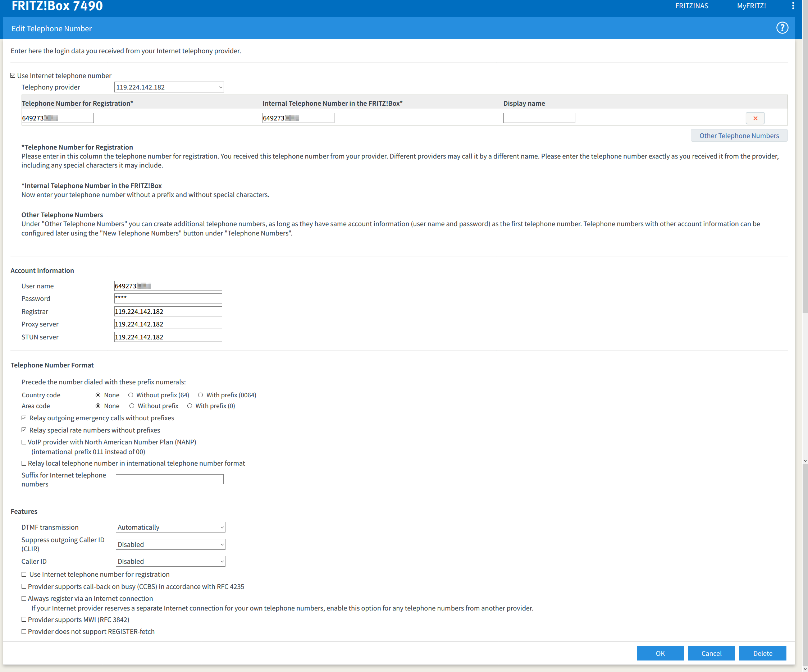Click Suffix for Internet telephone numbers field
The image size is (808, 672).
click(x=170, y=479)
